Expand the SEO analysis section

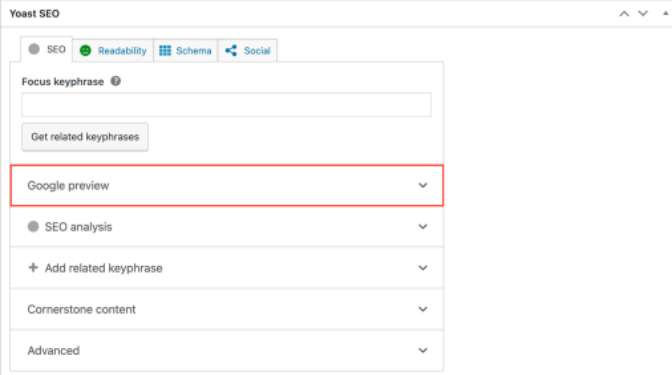tap(227, 227)
